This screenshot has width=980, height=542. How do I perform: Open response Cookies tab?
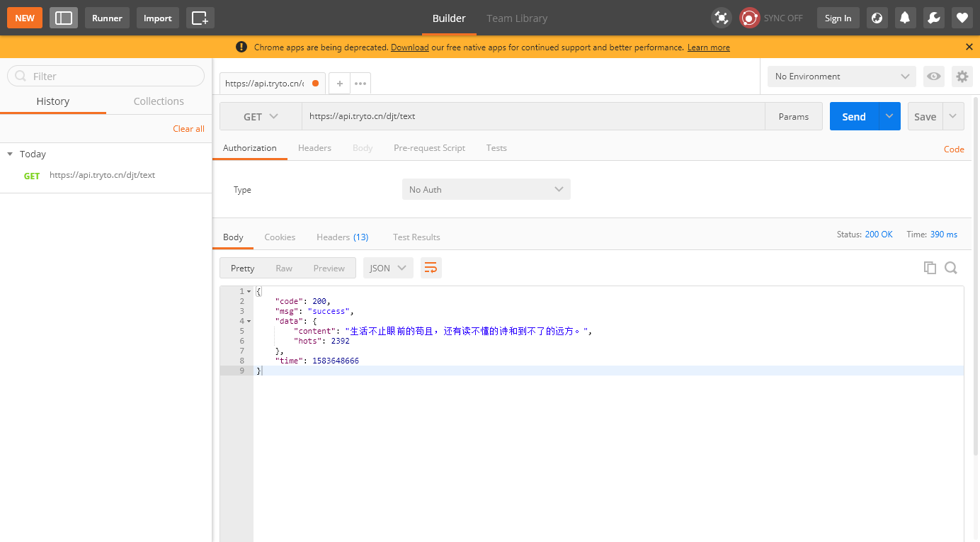(x=280, y=237)
